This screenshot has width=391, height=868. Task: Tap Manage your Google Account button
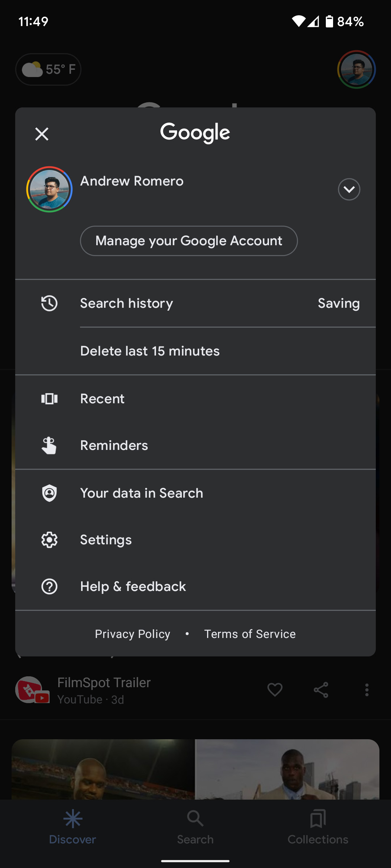(189, 241)
